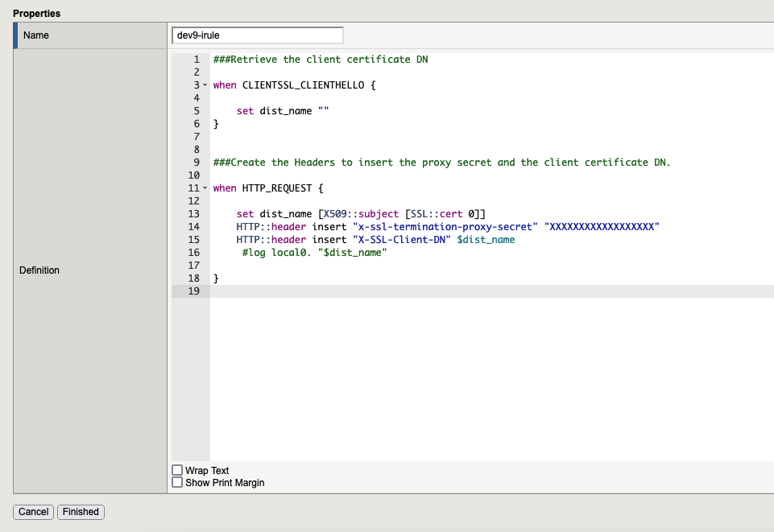Select line number 13 in the gutter
774x532 pixels.
click(x=193, y=214)
